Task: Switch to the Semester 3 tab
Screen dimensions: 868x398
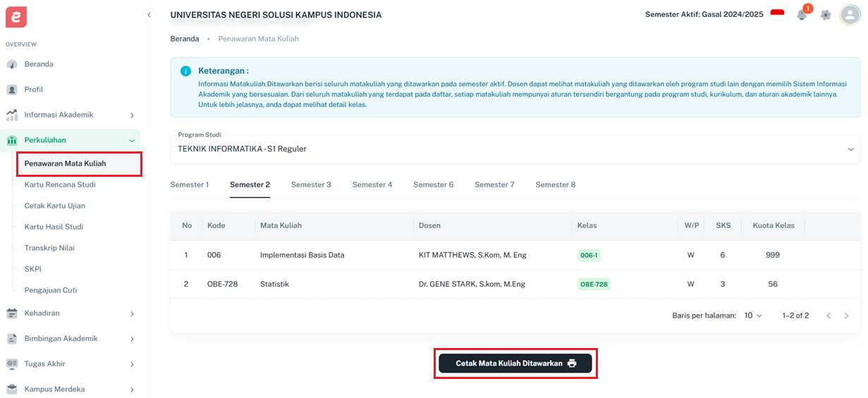Action: click(311, 185)
